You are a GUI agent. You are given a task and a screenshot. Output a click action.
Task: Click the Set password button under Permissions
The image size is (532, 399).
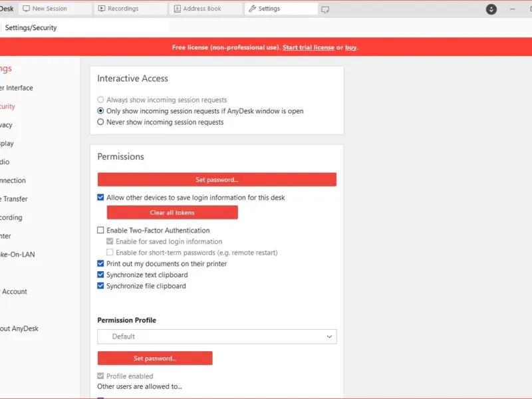217,180
